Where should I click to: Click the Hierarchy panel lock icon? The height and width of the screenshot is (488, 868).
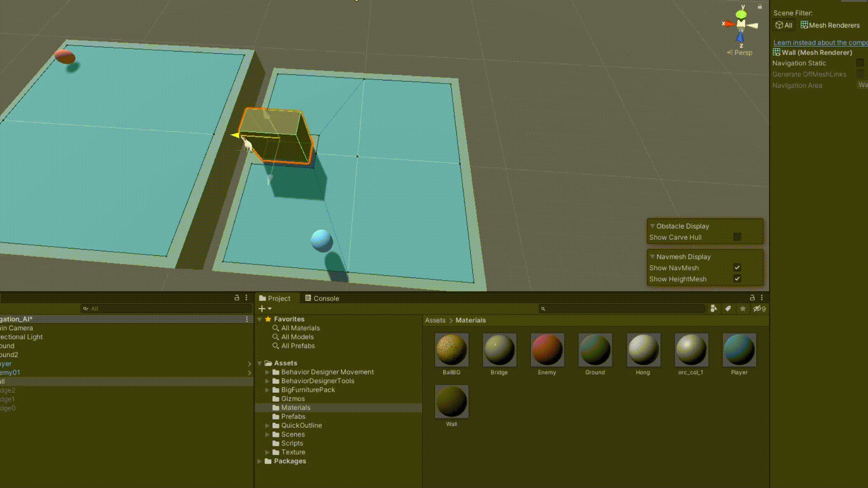(x=236, y=298)
